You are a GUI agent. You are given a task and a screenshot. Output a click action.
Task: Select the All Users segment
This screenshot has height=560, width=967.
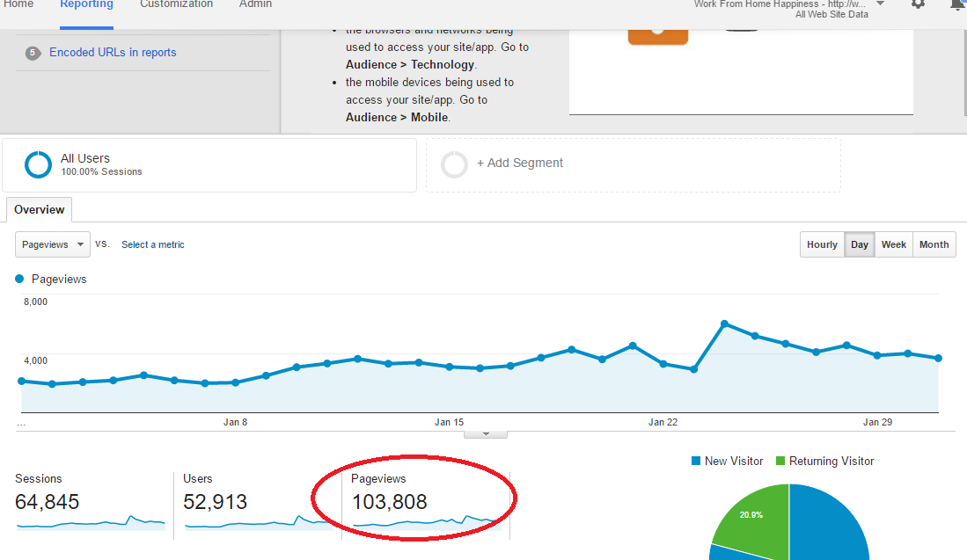(x=209, y=165)
